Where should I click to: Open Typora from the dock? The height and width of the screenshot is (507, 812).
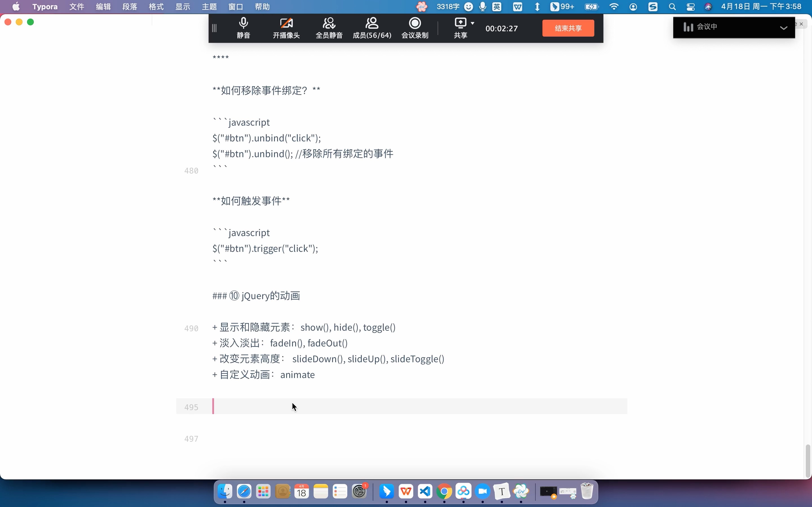[501, 492]
